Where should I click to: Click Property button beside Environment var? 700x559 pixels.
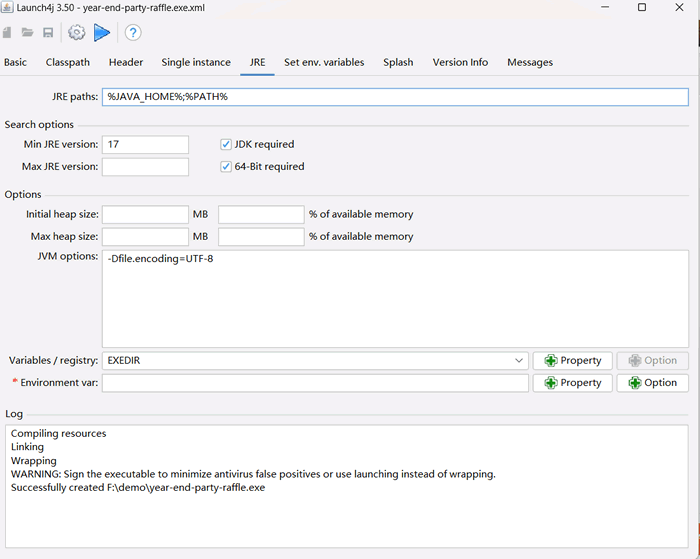pyautogui.click(x=572, y=382)
